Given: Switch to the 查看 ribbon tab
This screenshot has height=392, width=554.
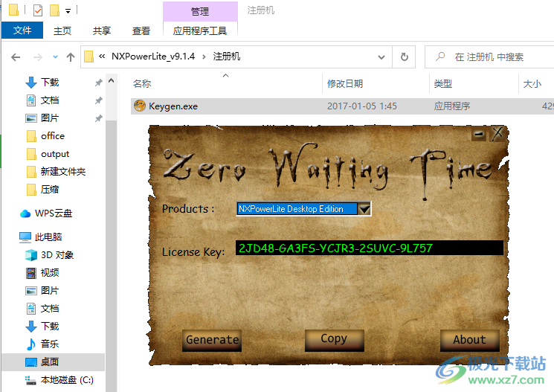Looking at the screenshot, I should point(141,31).
